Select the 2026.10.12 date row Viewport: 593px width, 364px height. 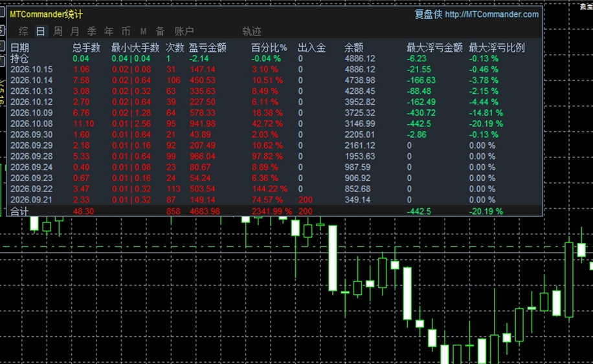pyautogui.click(x=31, y=102)
